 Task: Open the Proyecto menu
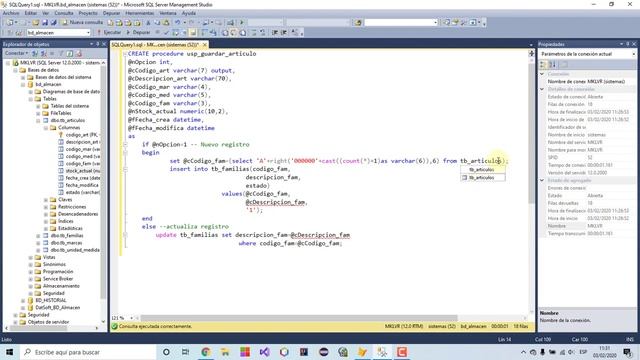pos(88,13)
